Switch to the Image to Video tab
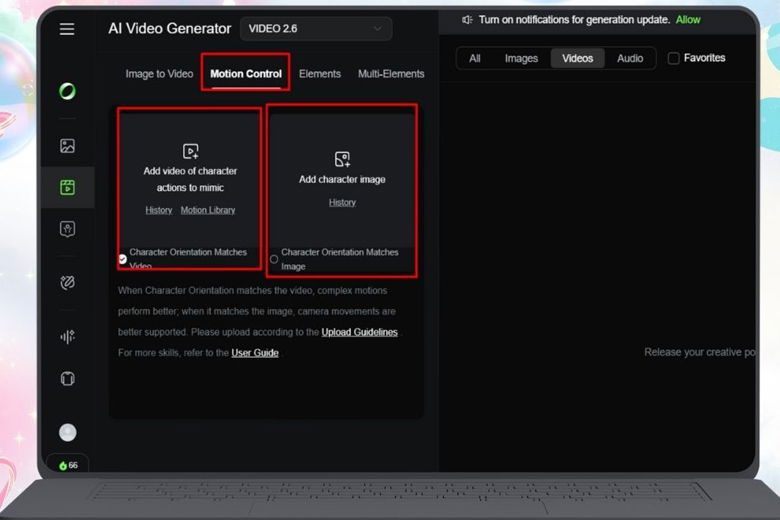Screen dimensions: 780x520 click(x=159, y=74)
